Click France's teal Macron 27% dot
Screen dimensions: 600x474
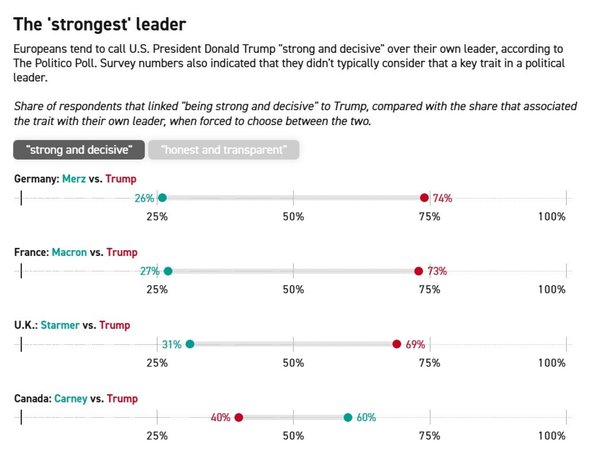[168, 271]
